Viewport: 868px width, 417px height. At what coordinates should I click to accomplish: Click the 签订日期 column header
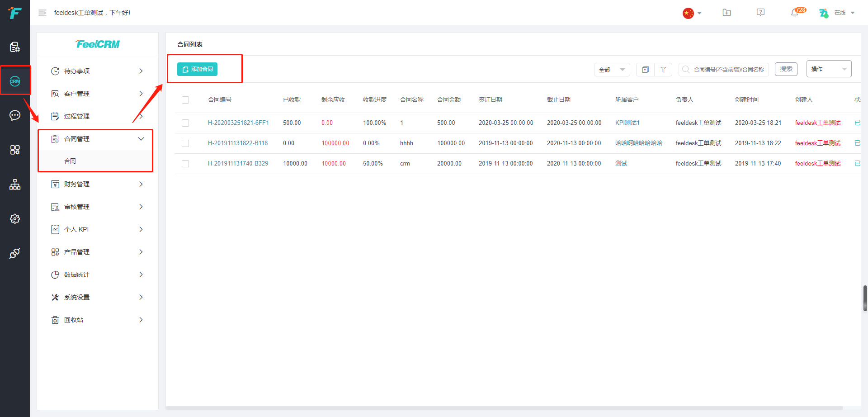[x=491, y=100]
